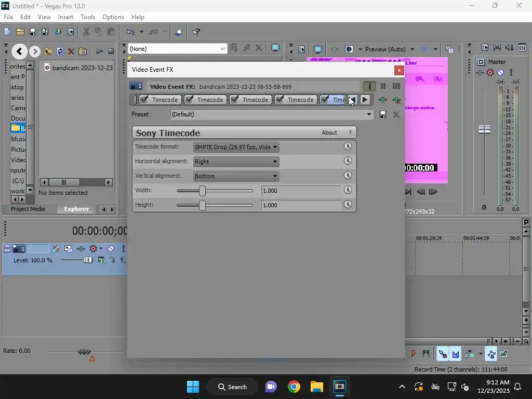Open the Insert menu

65,17
